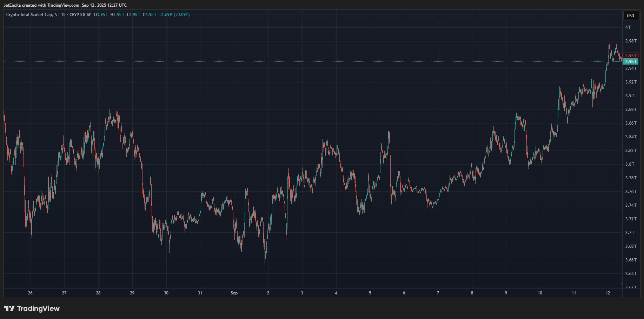The width and height of the screenshot is (644, 319).
Task: Click the USD currency button
Action: tap(631, 15)
